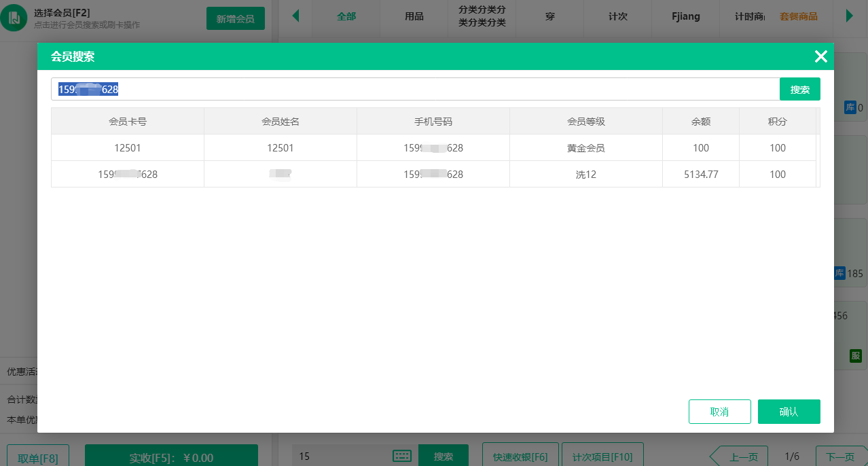Click 搜索 in the member search dialog
868x466 pixels.
tap(799, 88)
